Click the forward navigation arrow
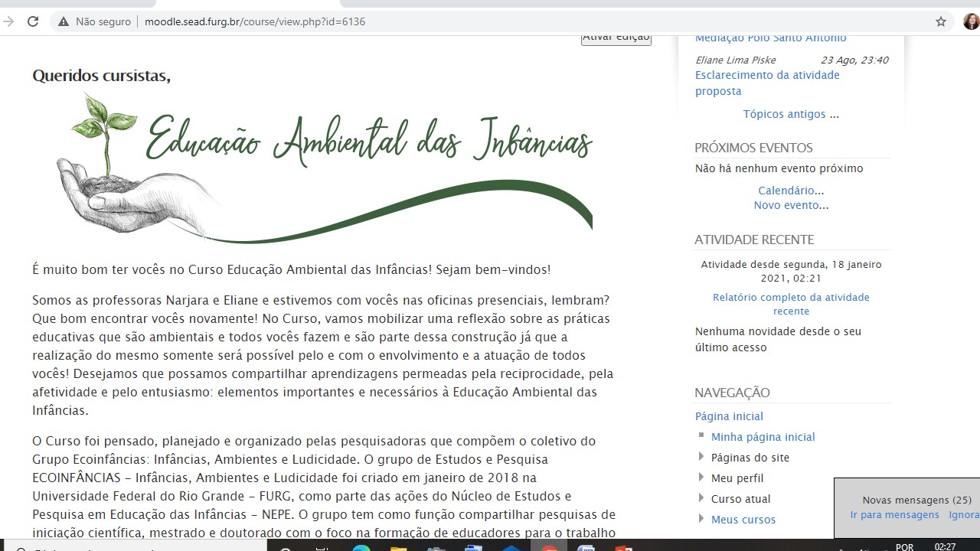Screen dimensions: 980x551 [x=8, y=21]
